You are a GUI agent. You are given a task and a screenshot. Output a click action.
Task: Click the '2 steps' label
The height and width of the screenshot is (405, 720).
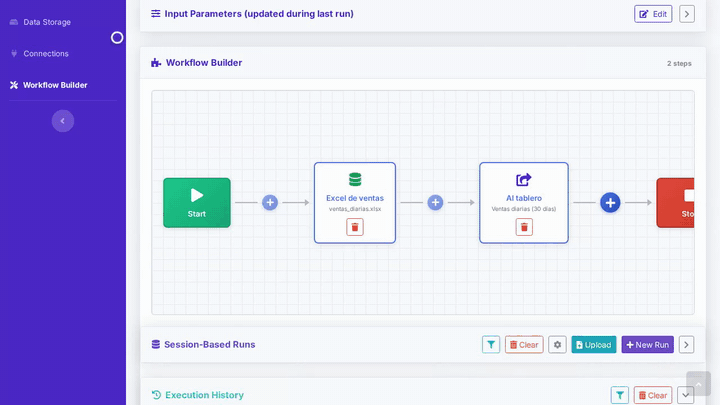pos(679,63)
